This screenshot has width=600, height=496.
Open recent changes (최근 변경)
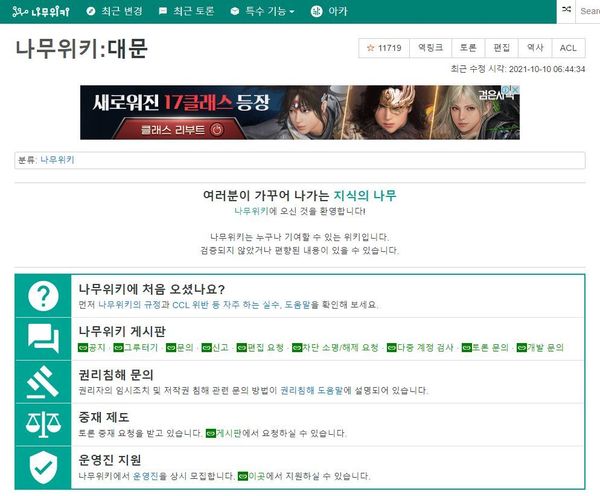coord(114,11)
